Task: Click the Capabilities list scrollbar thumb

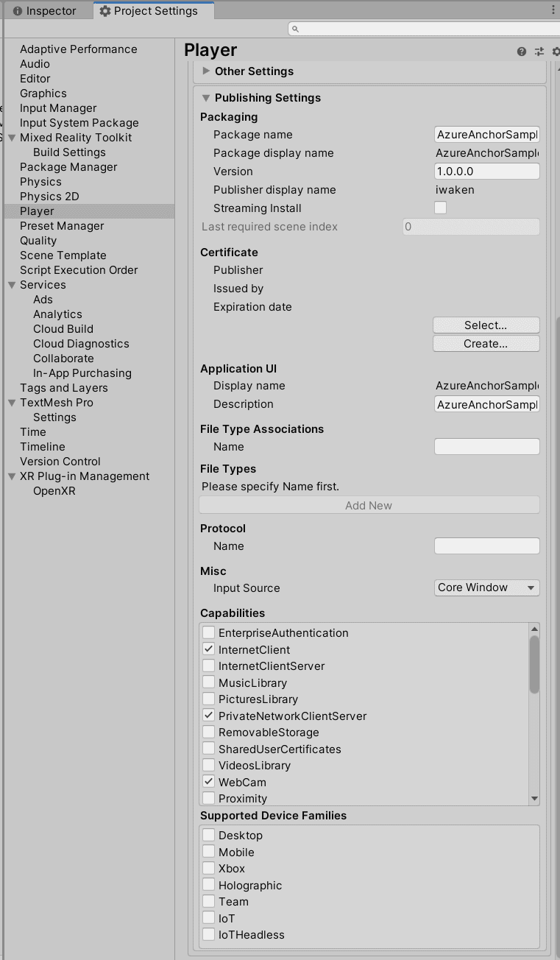Action: pyautogui.click(x=534, y=665)
